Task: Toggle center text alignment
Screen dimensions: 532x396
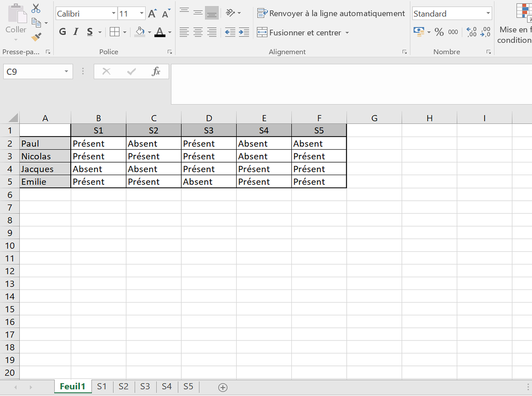Action: coord(198,32)
